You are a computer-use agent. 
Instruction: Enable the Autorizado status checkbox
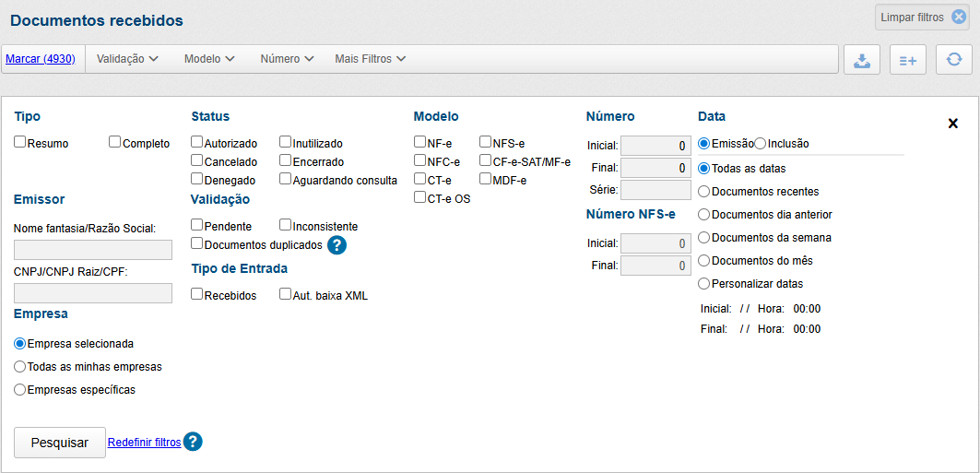pyautogui.click(x=197, y=143)
